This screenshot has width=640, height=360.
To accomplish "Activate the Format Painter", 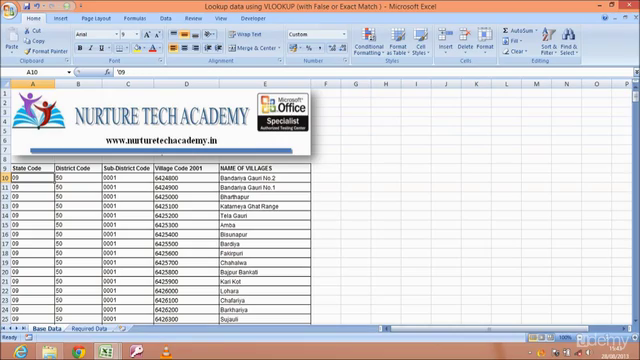I will coord(46,51).
